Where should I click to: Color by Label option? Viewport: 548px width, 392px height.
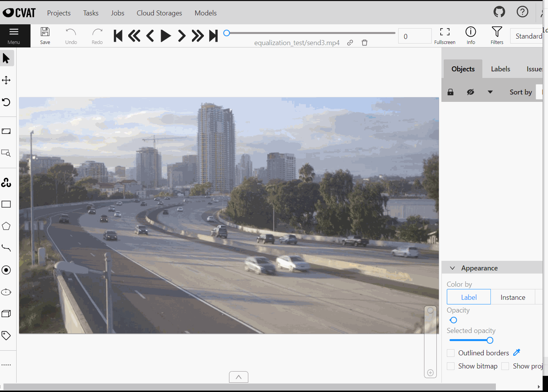pos(469,297)
